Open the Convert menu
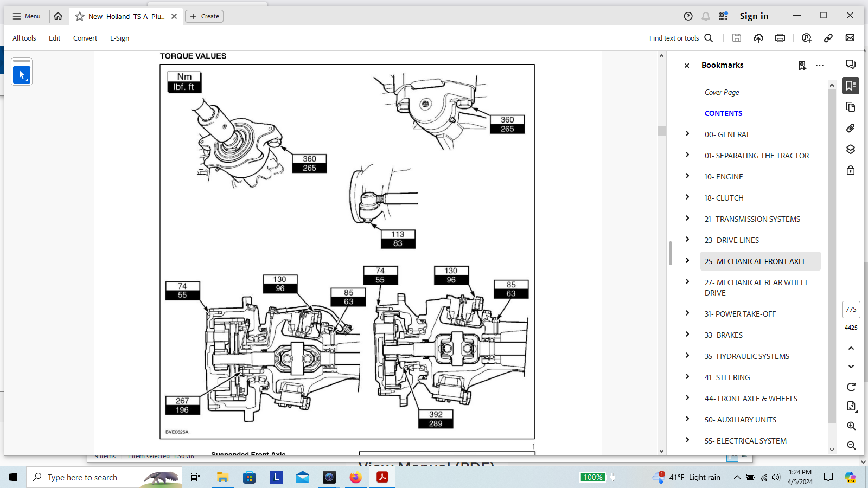 (x=85, y=38)
